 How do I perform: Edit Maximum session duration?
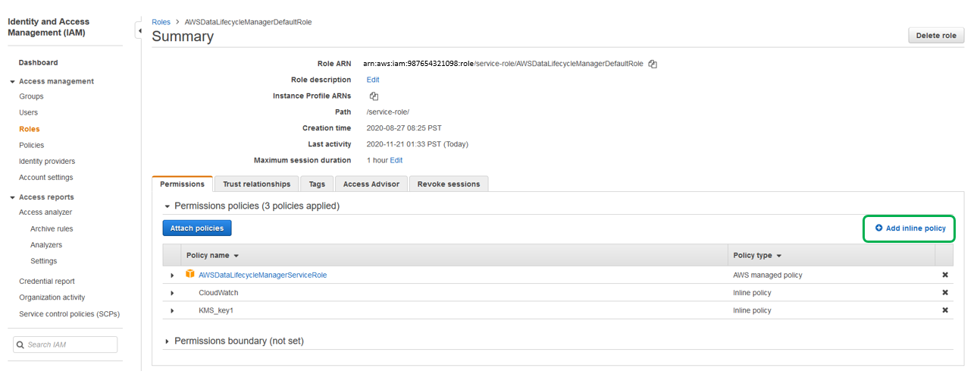coord(396,160)
